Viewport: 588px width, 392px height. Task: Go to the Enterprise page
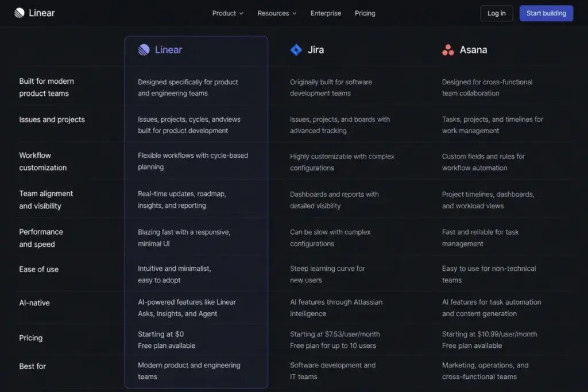click(x=326, y=14)
